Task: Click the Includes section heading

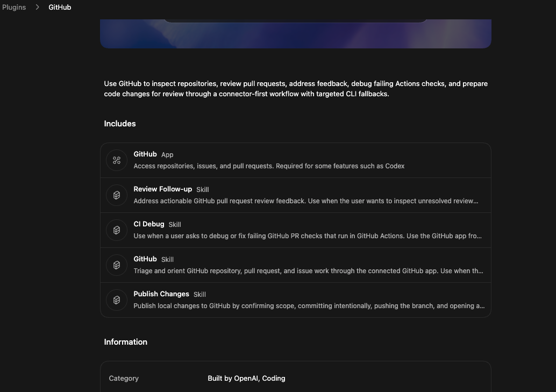Action: coord(120,124)
